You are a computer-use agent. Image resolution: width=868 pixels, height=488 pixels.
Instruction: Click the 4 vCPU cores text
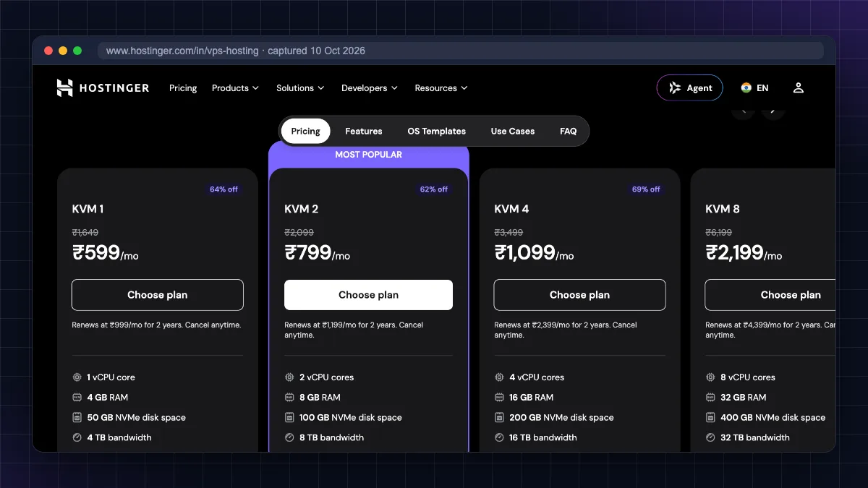coord(537,377)
